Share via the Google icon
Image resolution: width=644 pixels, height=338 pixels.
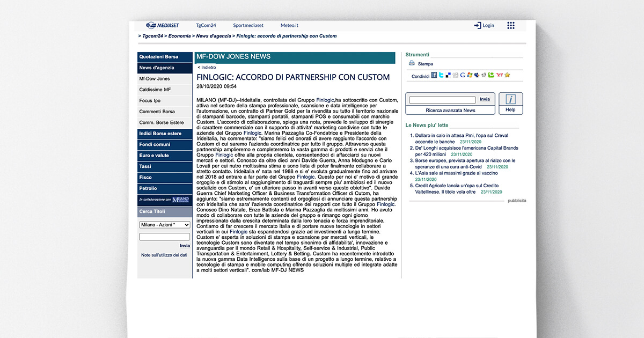click(463, 75)
